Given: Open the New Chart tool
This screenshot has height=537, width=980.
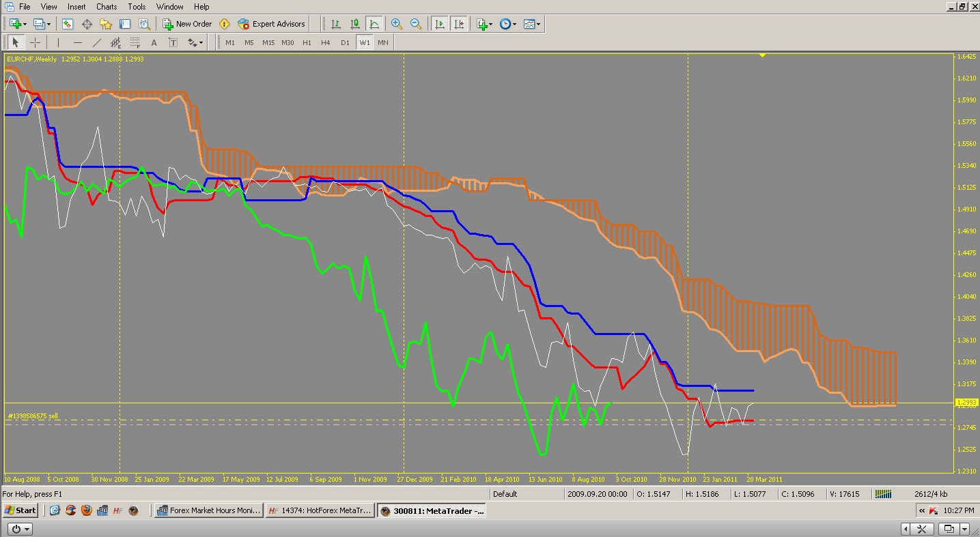Looking at the screenshot, I should (14, 24).
